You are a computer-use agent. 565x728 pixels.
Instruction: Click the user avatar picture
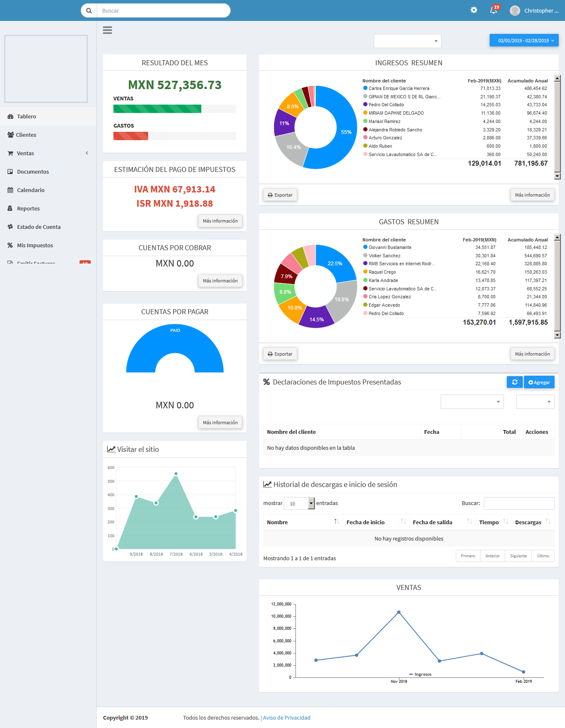[x=515, y=10]
